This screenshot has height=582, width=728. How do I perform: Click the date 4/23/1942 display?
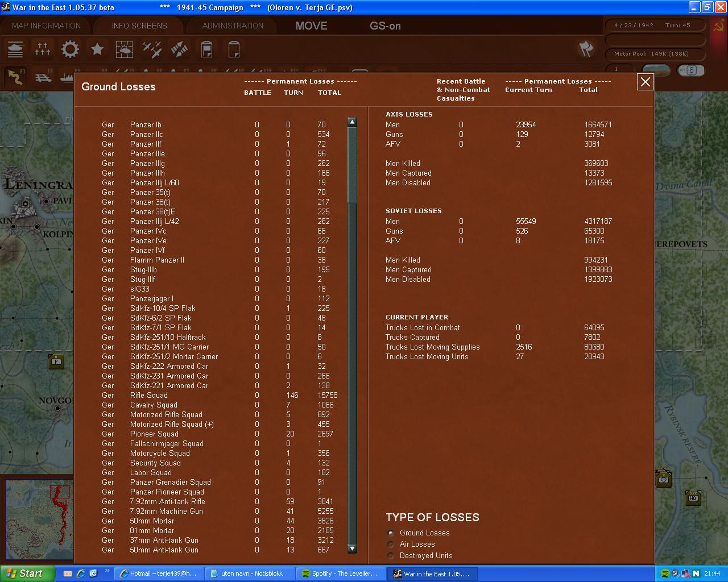[x=634, y=26]
